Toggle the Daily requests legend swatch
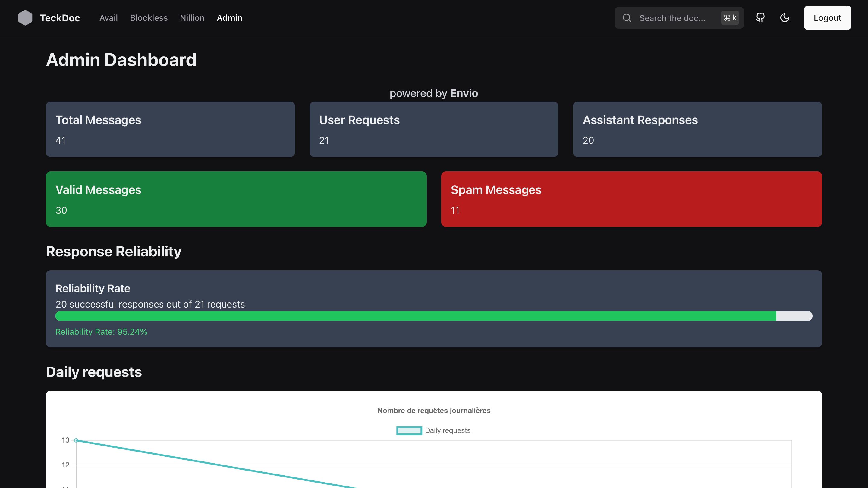The width and height of the screenshot is (868, 488). coord(409,430)
